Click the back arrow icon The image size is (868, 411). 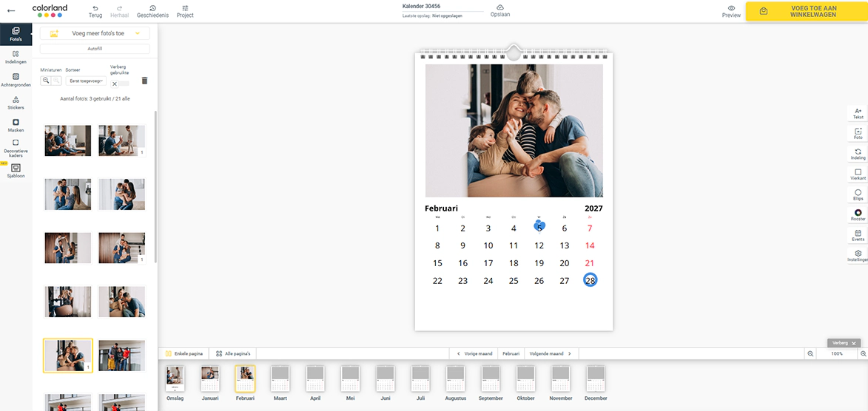(x=11, y=11)
